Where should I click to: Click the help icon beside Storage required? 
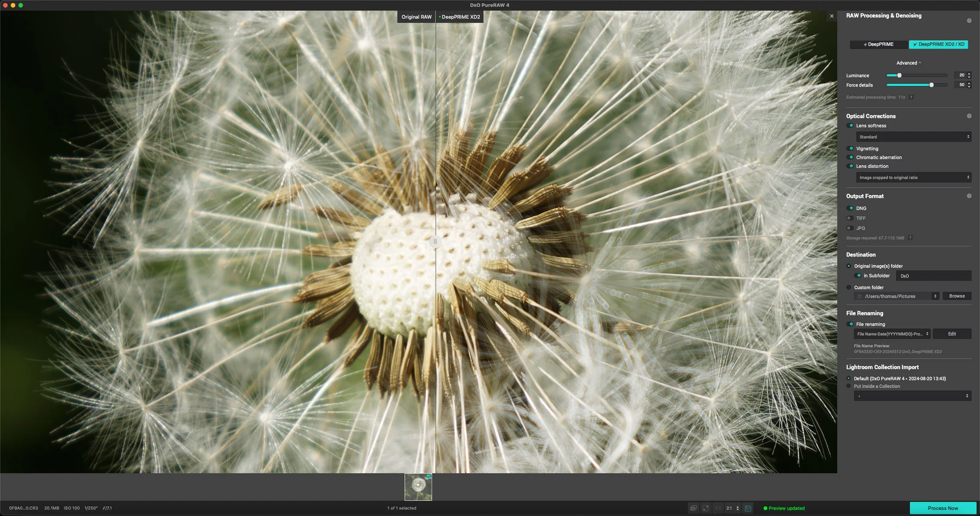pos(910,238)
